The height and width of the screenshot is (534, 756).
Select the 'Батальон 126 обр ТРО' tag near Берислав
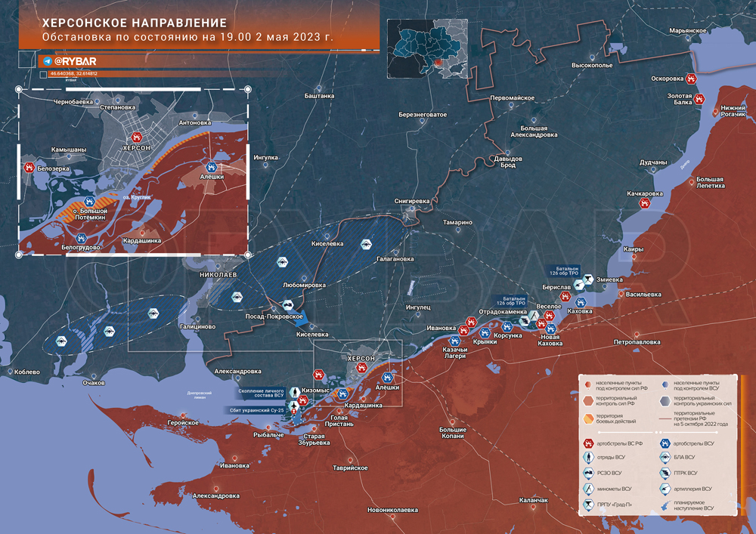point(564,270)
